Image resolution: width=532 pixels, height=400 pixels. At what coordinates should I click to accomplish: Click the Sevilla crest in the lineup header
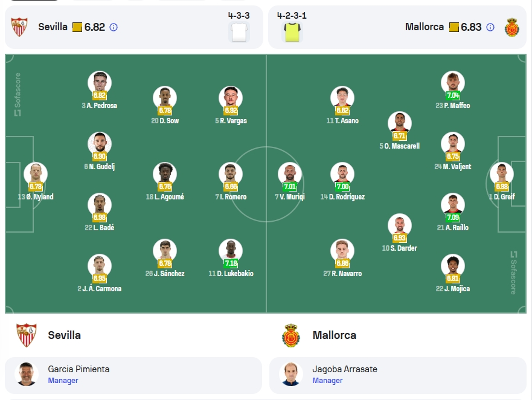[x=19, y=27]
